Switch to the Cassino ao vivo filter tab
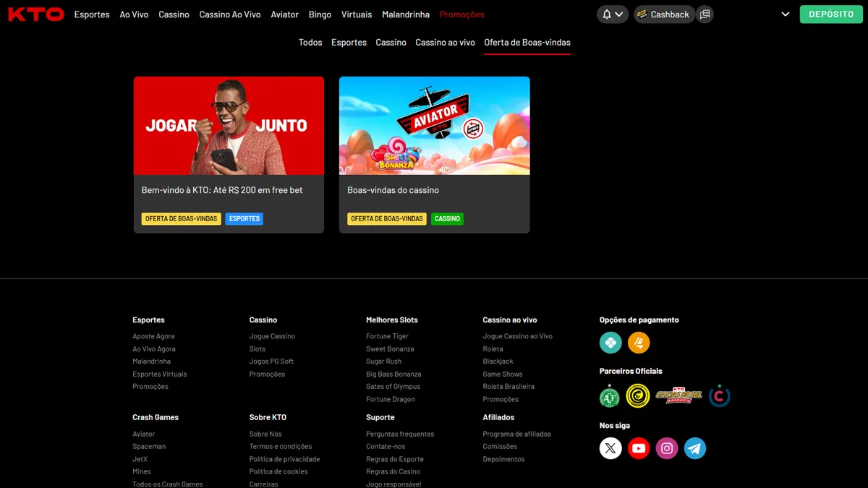 [x=445, y=43]
